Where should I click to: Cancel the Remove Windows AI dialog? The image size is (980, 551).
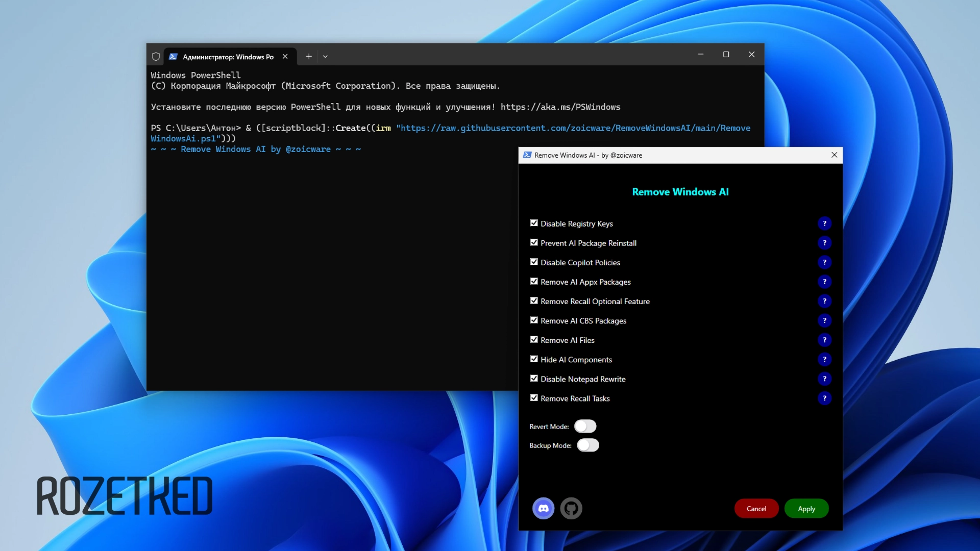(756, 508)
